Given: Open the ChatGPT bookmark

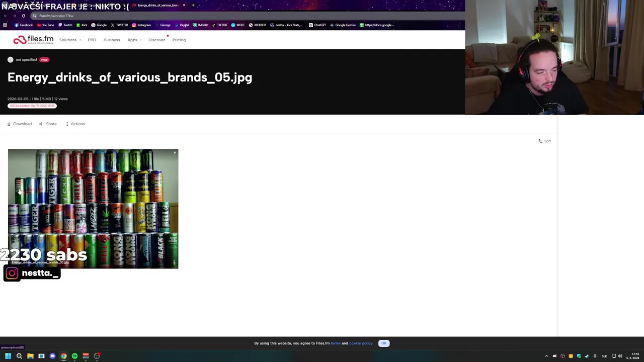Looking at the screenshot, I should coord(317,25).
